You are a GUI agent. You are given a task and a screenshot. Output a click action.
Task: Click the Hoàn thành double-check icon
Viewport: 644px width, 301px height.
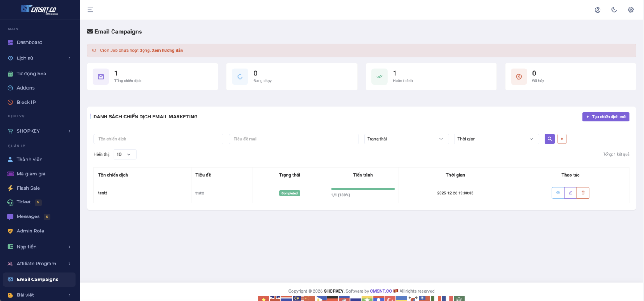[x=379, y=77]
